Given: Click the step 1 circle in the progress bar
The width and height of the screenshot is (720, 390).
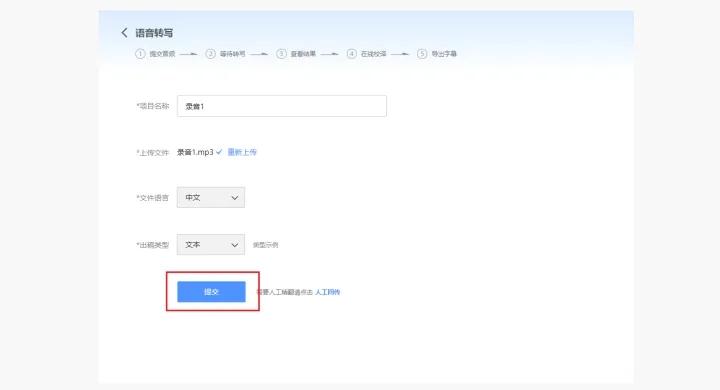Looking at the screenshot, I should [140, 54].
